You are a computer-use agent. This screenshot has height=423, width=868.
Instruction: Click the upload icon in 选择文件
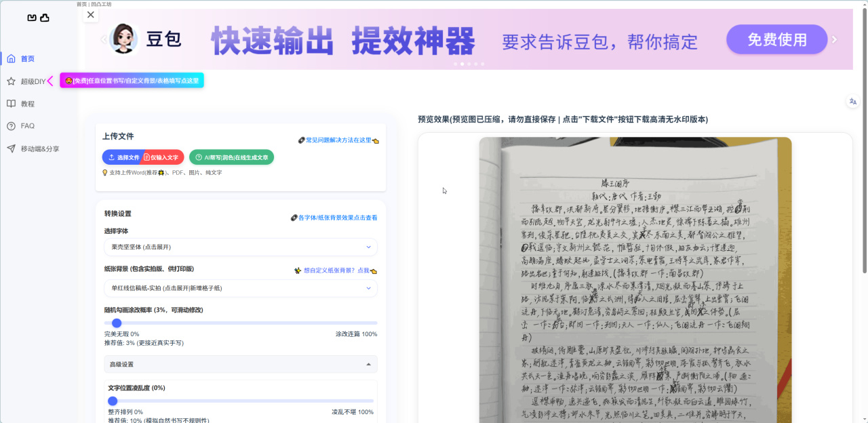[x=111, y=157]
